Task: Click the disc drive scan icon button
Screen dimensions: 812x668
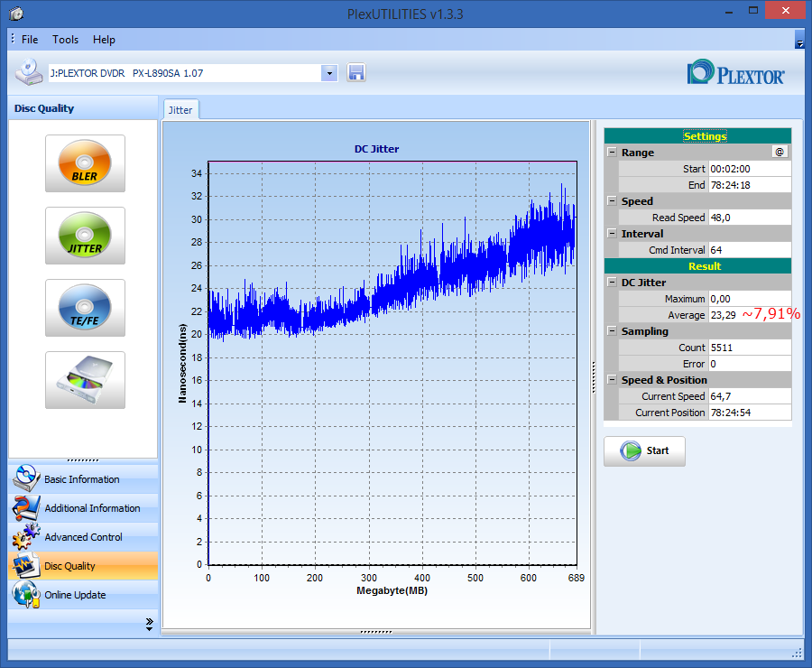Action: pyautogui.click(x=85, y=380)
